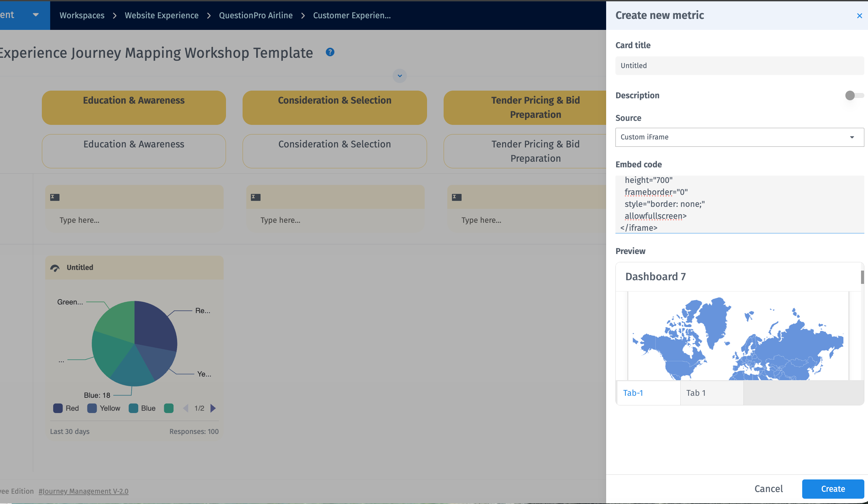Open Website Experience breadcrumb

coord(162,16)
